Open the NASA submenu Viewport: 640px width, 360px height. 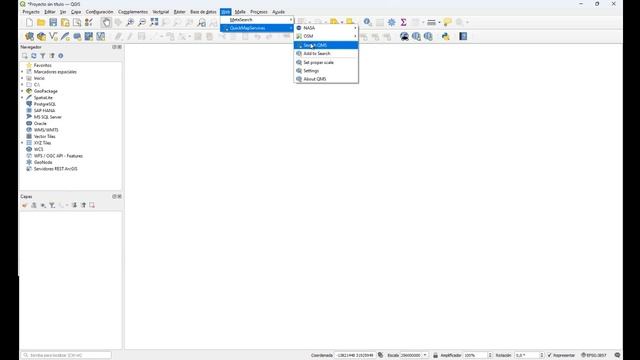point(326,28)
